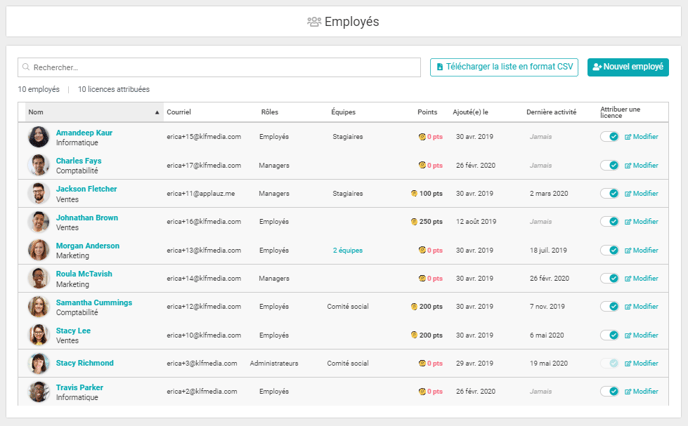Sort by Points column header
The width and height of the screenshot is (688, 426).
tap(427, 112)
